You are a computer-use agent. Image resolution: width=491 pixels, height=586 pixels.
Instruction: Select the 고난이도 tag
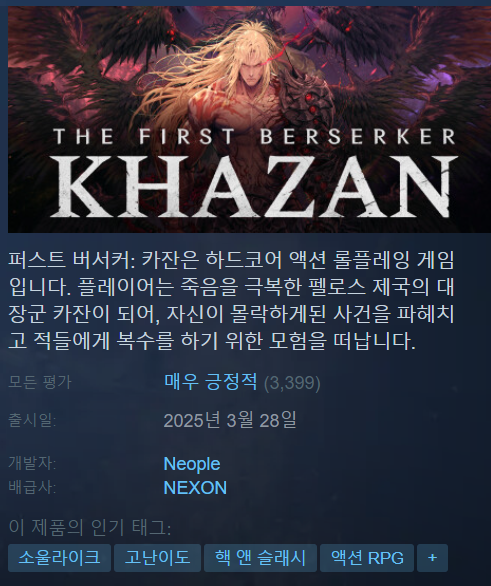tap(157, 558)
